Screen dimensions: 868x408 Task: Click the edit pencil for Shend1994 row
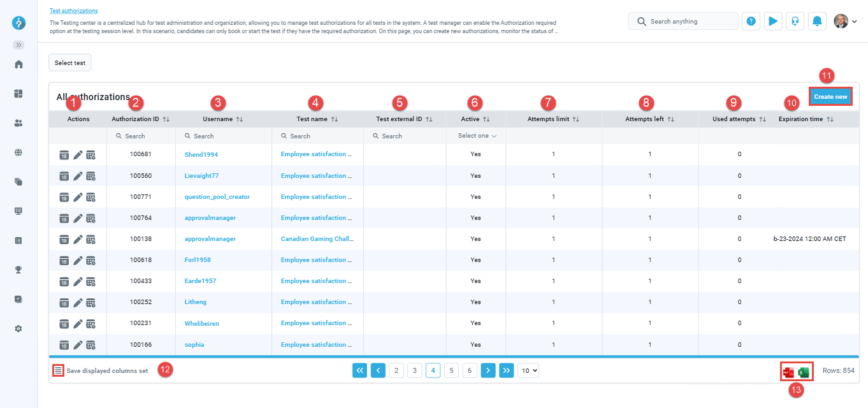(78, 154)
